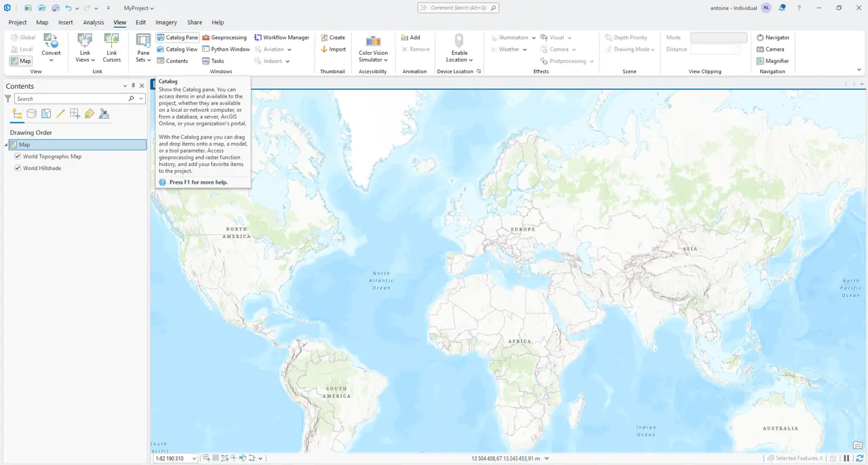Select List By Data Source in Contents pane
Image resolution: width=868 pixels, height=465 pixels.
(31, 113)
